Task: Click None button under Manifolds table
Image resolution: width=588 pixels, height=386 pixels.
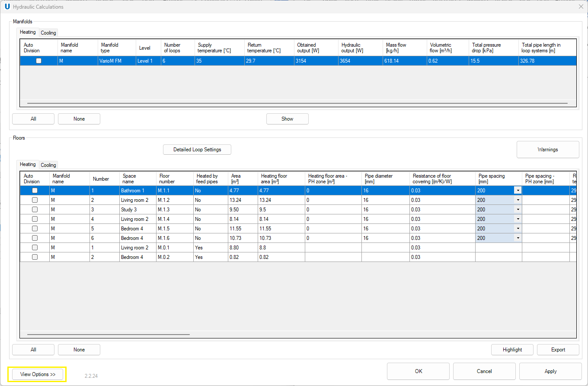Action: click(x=79, y=119)
